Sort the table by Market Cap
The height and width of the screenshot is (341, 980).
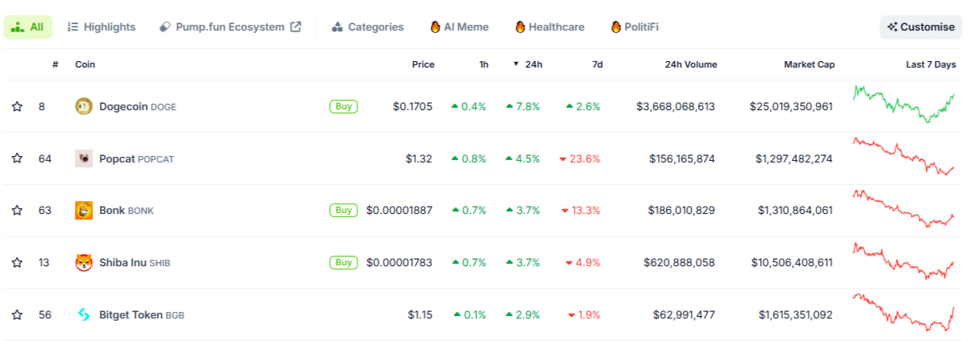pos(808,64)
